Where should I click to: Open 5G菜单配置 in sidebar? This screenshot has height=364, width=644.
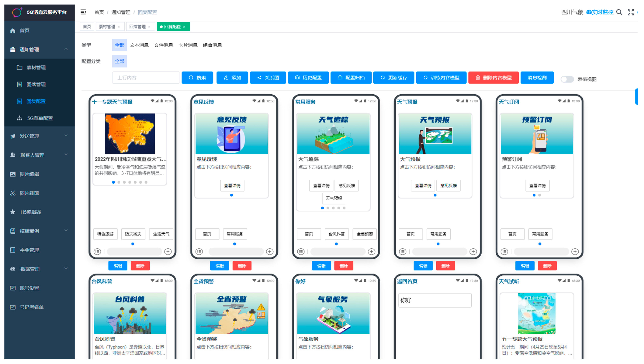point(40,118)
